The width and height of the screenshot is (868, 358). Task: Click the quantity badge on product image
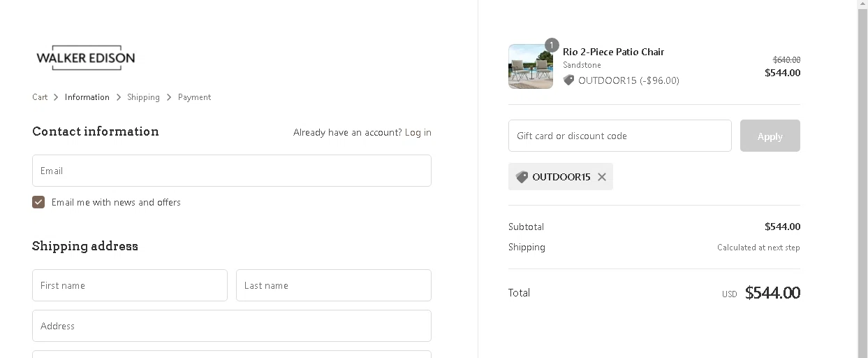552,45
